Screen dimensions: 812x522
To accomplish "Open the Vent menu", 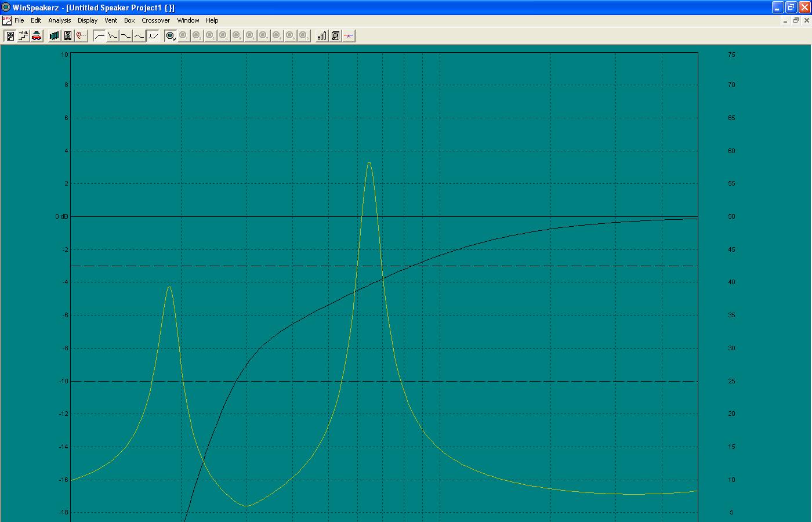I will point(111,20).
